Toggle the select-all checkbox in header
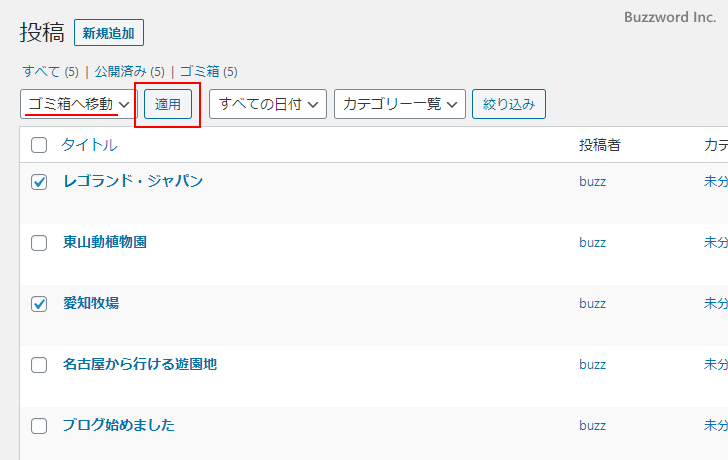Image resolution: width=728 pixels, height=460 pixels. pos(39,145)
